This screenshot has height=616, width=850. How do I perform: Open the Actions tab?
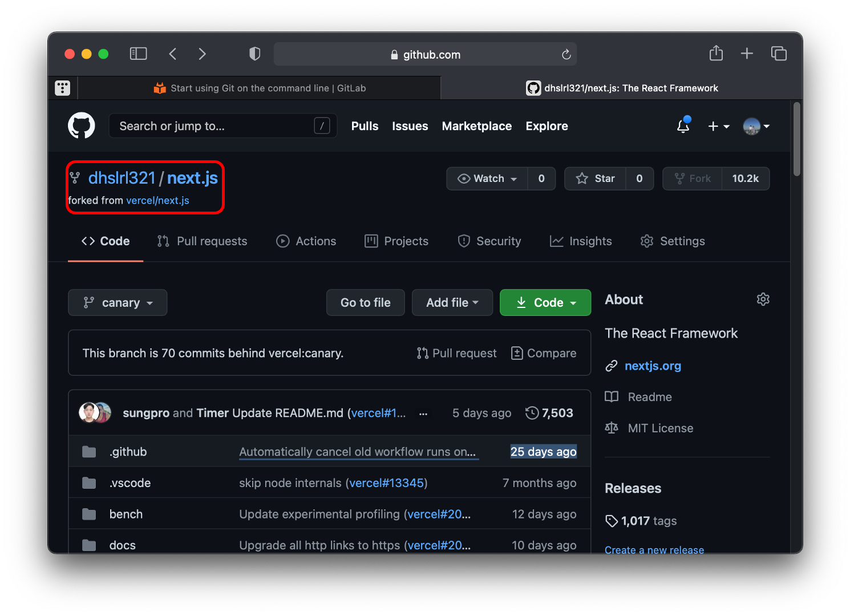(306, 241)
